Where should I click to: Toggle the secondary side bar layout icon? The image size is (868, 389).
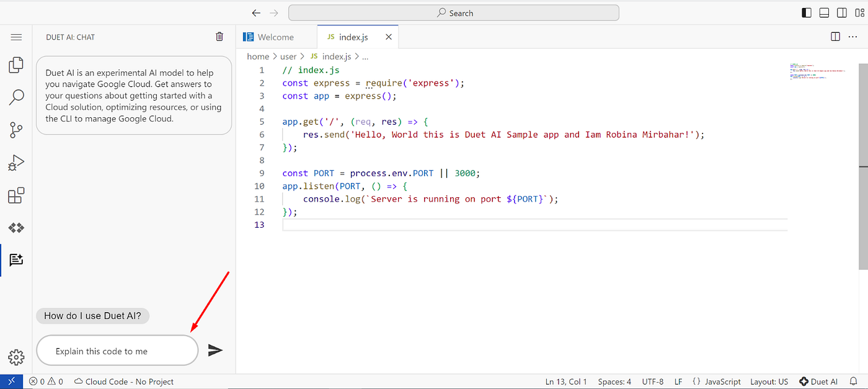(x=841, y=12)
